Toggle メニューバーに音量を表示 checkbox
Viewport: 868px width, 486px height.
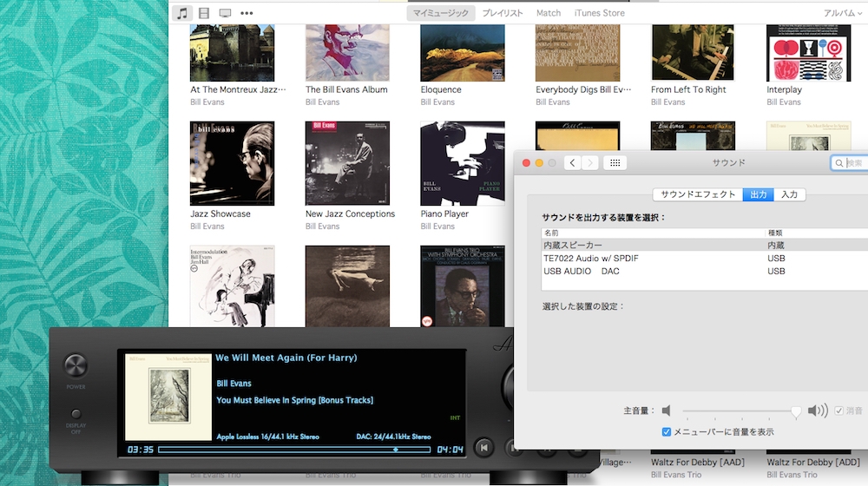(667, 431)
